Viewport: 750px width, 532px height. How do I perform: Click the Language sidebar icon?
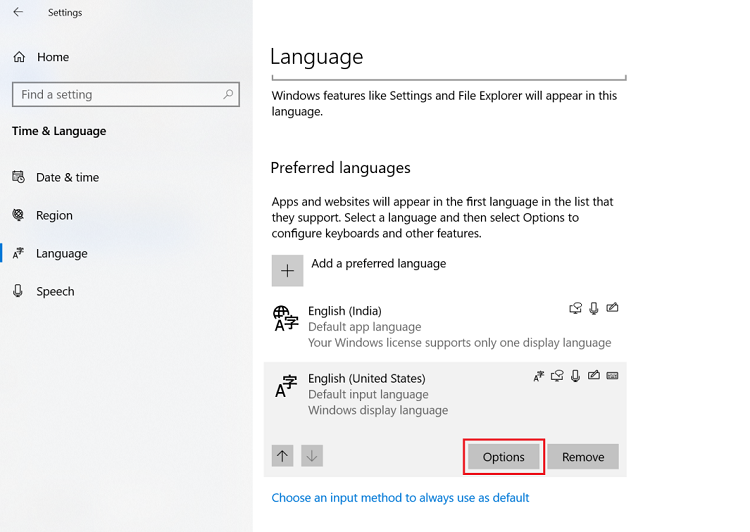pyautogui.click(x=18, y=253)
